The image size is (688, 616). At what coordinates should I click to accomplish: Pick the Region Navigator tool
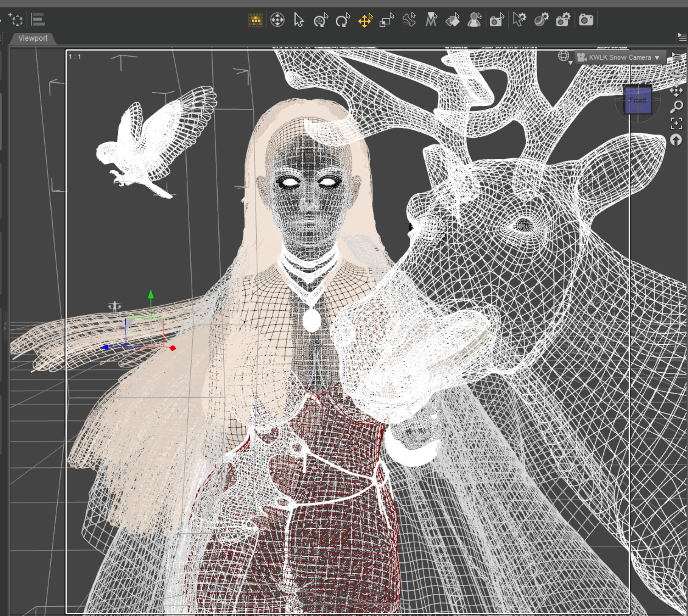point(453,20)
